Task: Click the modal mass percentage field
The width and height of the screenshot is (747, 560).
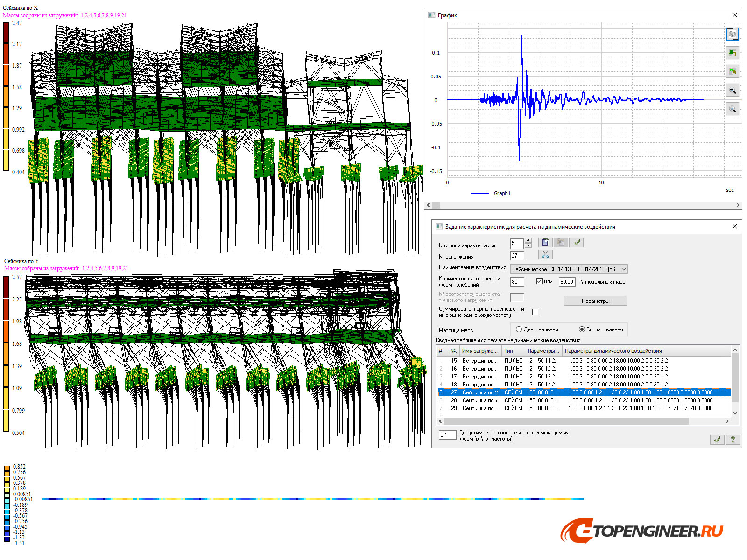Action: [567, 282]
